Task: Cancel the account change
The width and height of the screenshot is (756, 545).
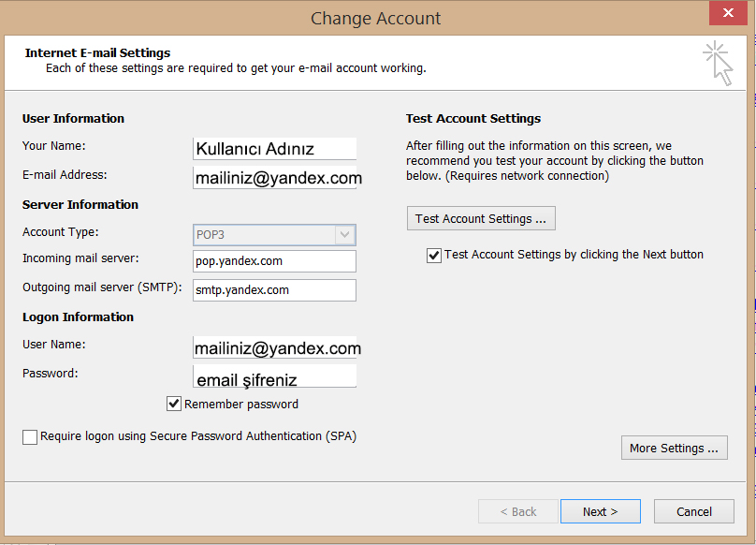Action: (x=693, y=511)
